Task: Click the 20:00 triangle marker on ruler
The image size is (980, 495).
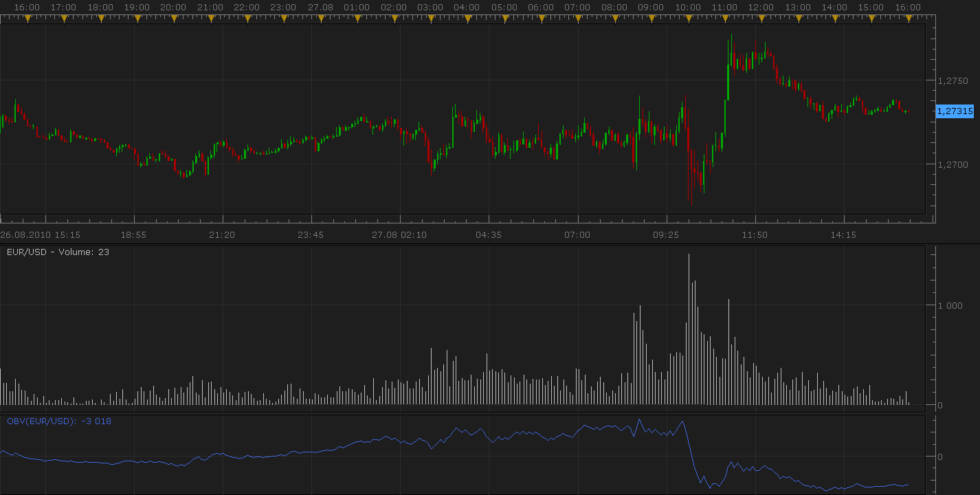Action: (173, 19)
